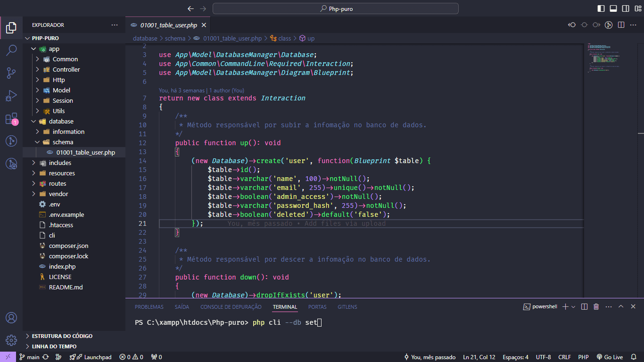Open the Search view
This screenshot has height=362, width=644.
[11, 50]
